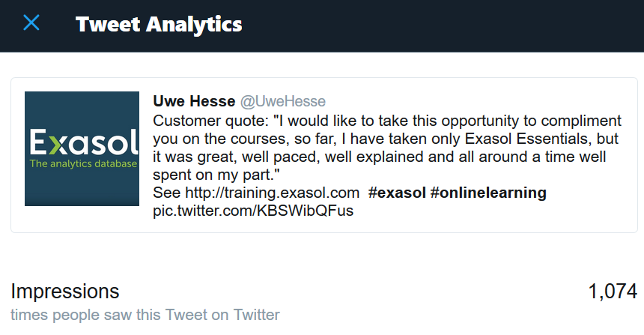Click the 1,074 impressions count
Image resolution: width=644 pixels, height=335 pixels.
613,292
